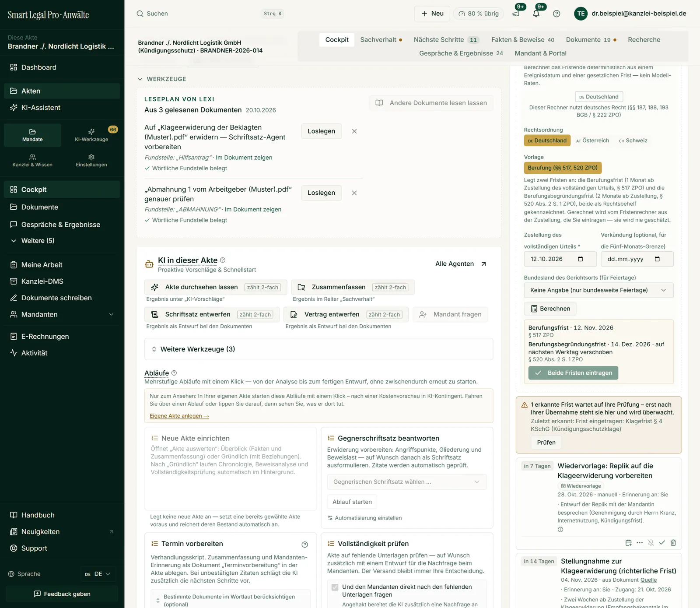Choose Schweiz as Rechtsordnung
This screenshot has width=700, height=608.
(633, 141)
